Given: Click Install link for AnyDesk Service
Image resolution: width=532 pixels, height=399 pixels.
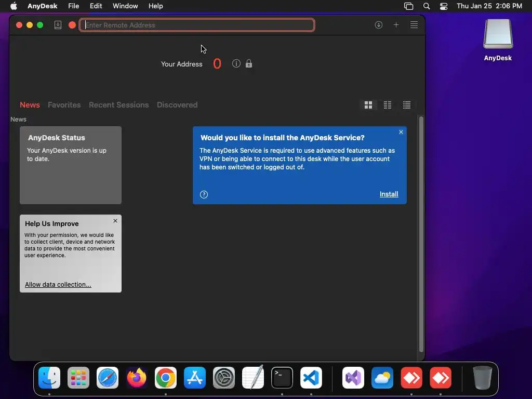Looking at the screenshot, I should coord(389,194).
